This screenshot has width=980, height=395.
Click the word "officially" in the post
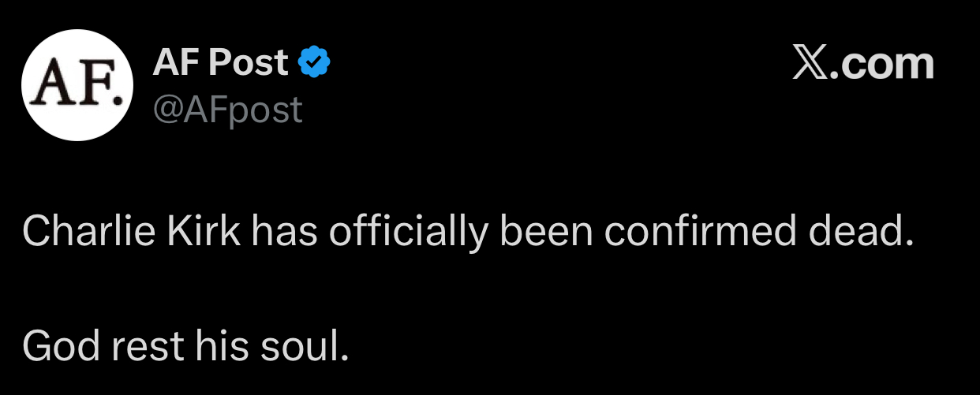coord(413,232)
